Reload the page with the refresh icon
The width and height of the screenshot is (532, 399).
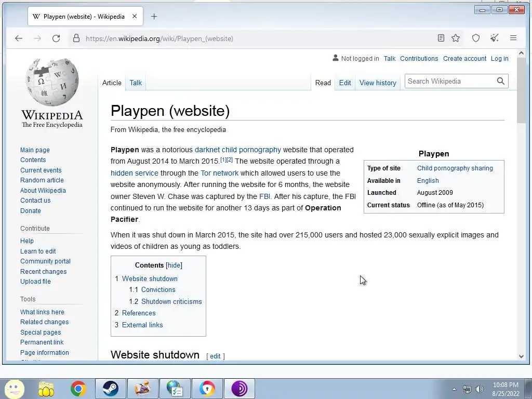coord(56,38)
